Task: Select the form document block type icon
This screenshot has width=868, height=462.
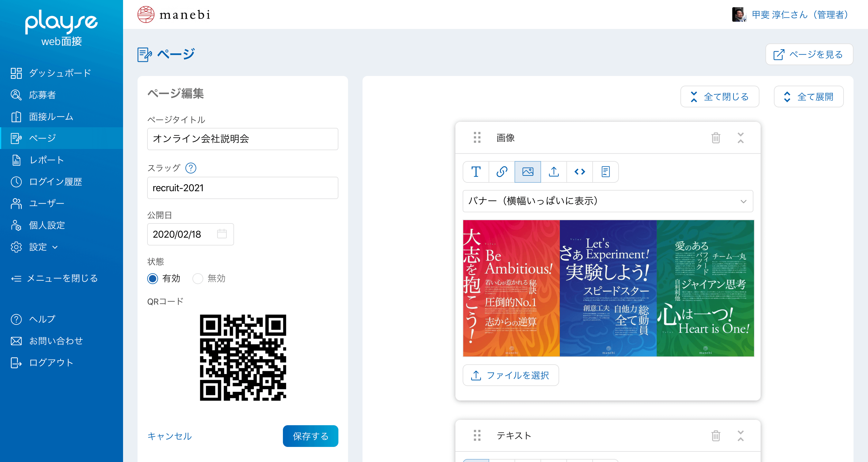Action: click(x=606, y=172)
